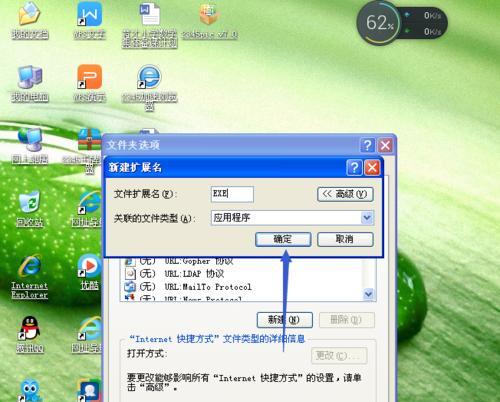Open My Computer (我的电脑) on the desktop
Viewport: 500px width, 402px height.
tap(30, 83)
